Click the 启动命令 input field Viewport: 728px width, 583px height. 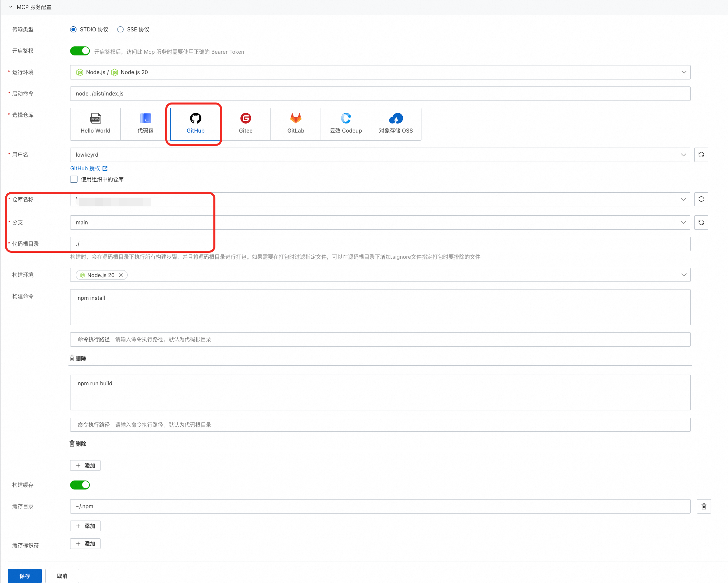380,93
